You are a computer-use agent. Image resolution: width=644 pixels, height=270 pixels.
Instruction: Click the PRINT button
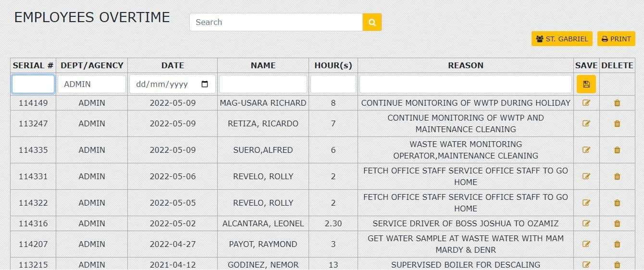click(x=616, y=39)
